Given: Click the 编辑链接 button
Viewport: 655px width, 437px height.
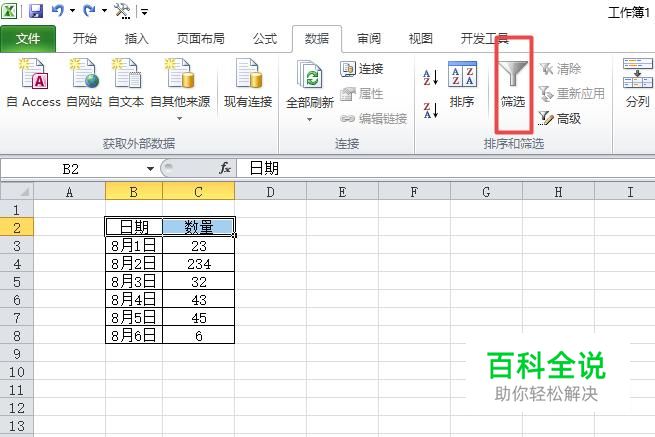Looking at the screenshot, I should click(374, 119).
